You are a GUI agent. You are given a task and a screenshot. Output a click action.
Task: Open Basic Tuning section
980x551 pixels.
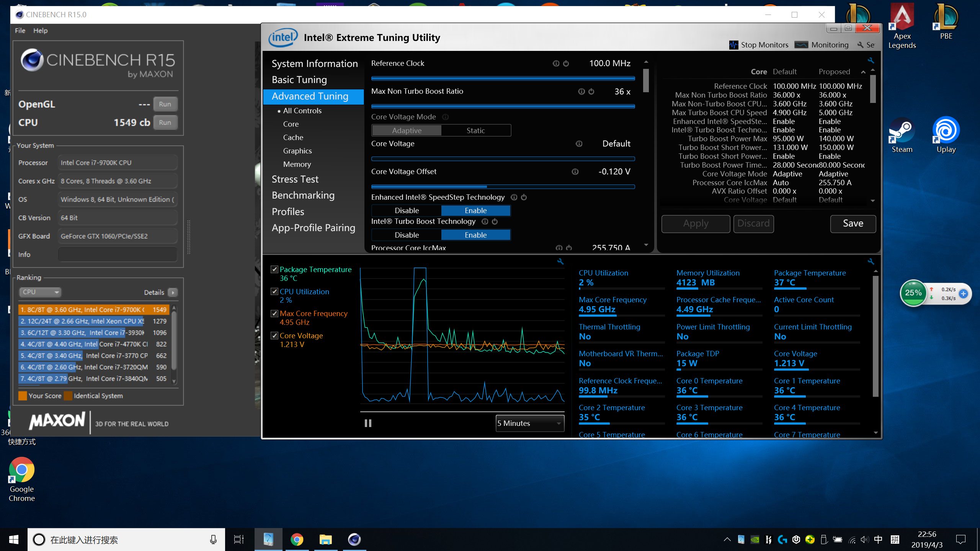click(299, 80)
